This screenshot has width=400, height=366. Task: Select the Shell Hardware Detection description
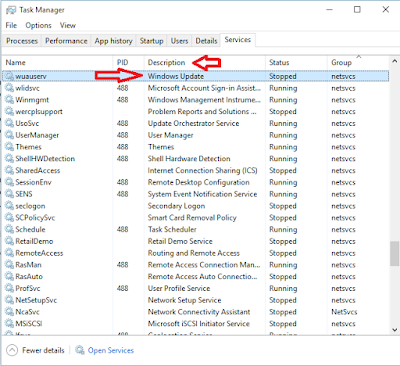pyautogui.click(x=189, y=159)
